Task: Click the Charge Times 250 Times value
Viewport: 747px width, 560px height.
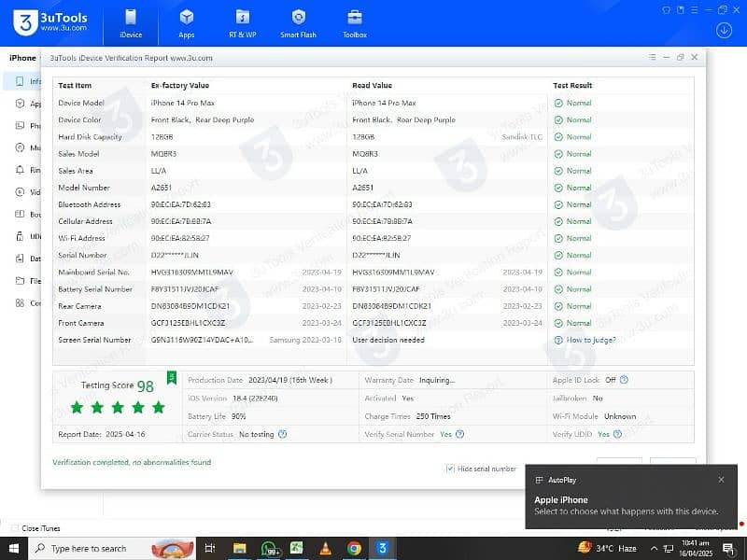Action: click(x=433, y=416)
